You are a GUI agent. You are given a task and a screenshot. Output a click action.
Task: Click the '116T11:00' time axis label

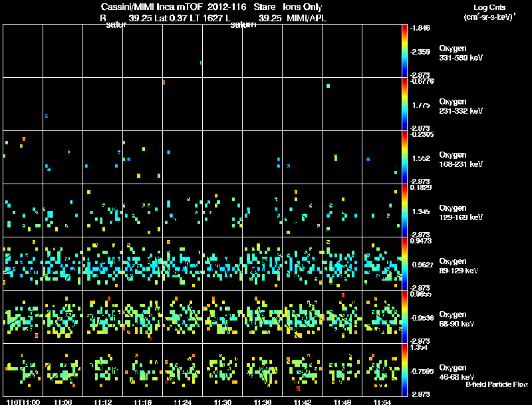click(23, 402)
